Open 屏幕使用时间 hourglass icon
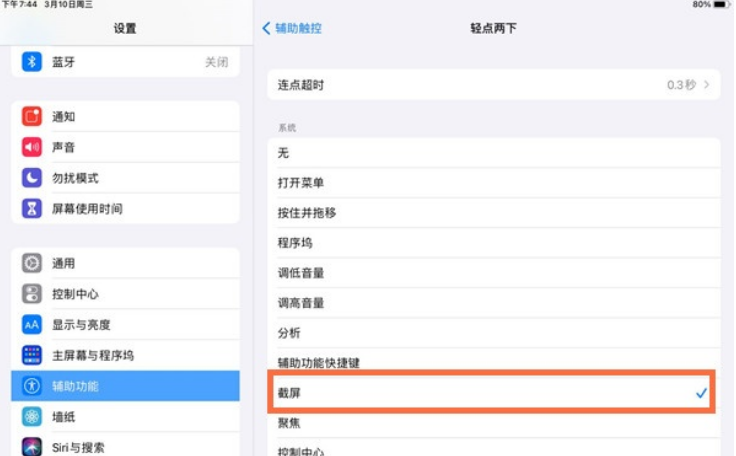The width and height of the screenshot is (736, 456). click(32, 209)
